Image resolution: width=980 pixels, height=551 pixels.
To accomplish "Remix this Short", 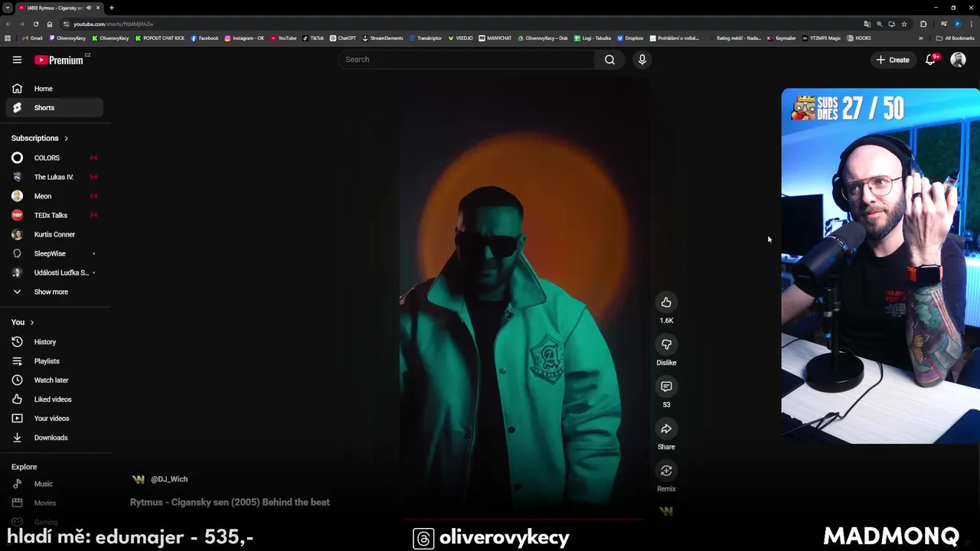I will click(x=666, y=471).
